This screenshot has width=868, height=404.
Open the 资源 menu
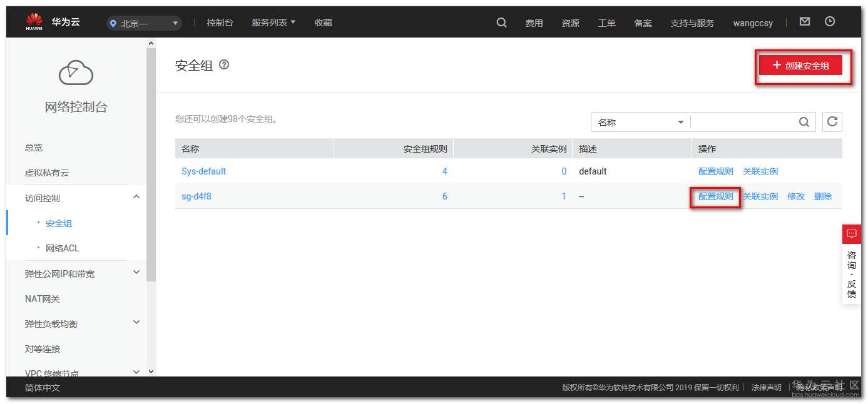point(570,23)
